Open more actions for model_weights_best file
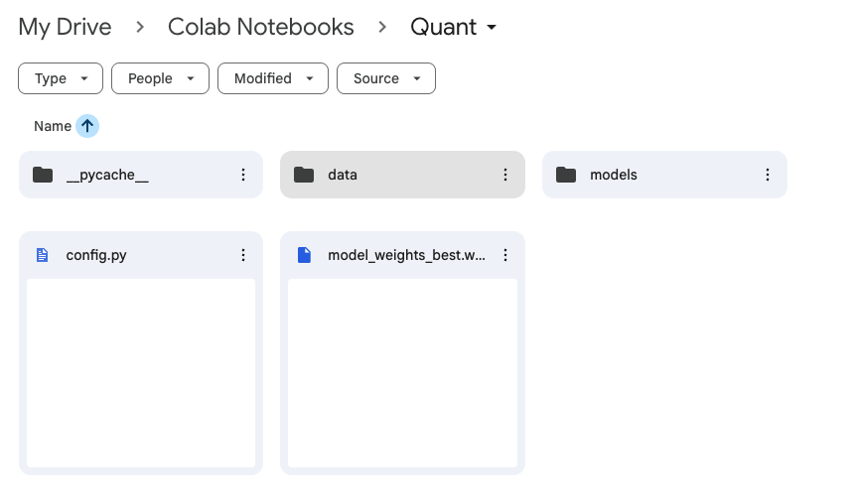Image resolution: width=857 pixels, height=504 pixels. 505,255
